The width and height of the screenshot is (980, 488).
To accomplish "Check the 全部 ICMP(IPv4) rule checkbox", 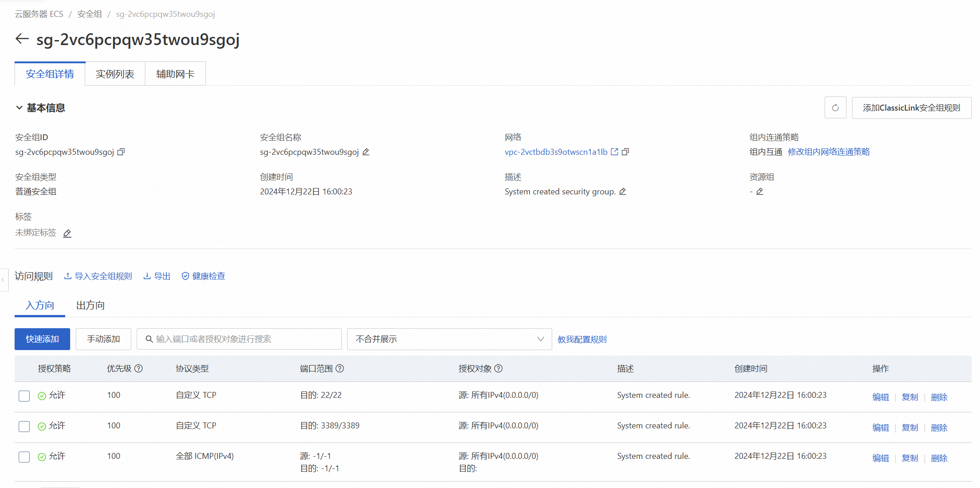I will coord(24,457).
